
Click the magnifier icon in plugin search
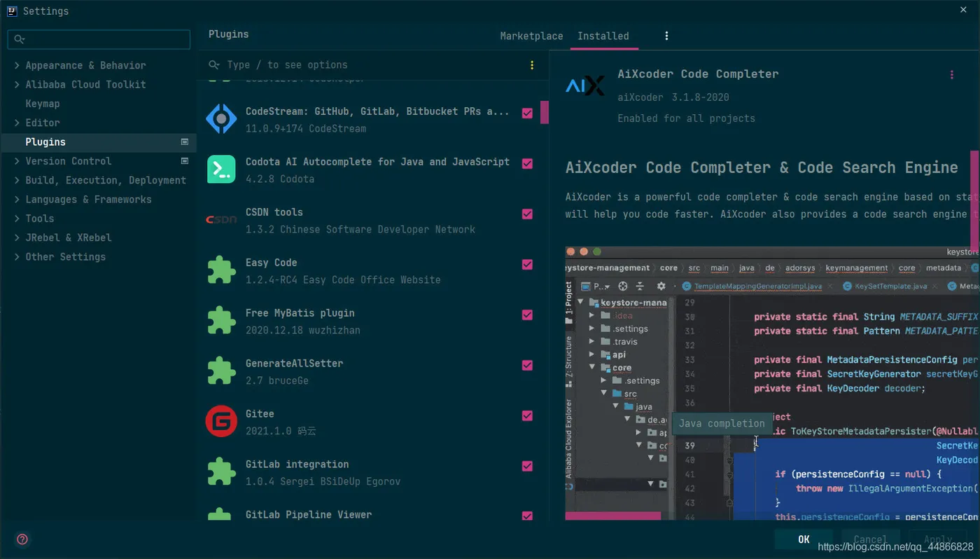click(x=214, y=65)
